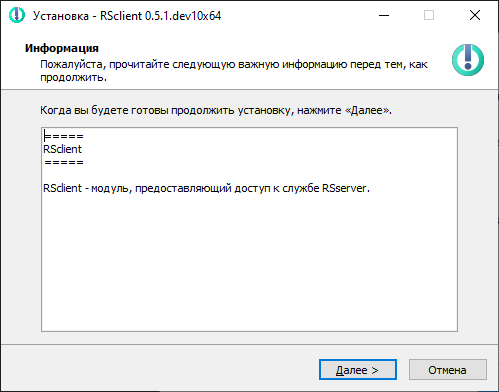Click the Информация heading
This screenshot has width=499, height=392.
pos(62,48)
